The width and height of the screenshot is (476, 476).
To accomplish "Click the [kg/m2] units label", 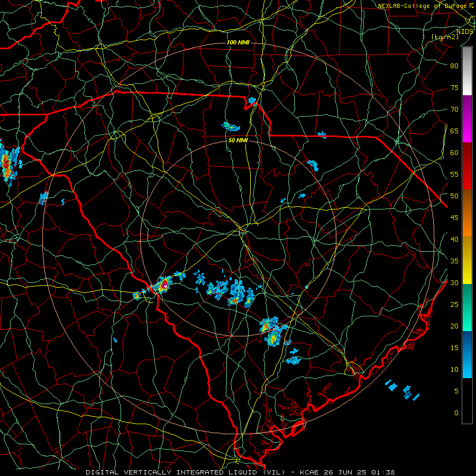I will tap(445, 37).
